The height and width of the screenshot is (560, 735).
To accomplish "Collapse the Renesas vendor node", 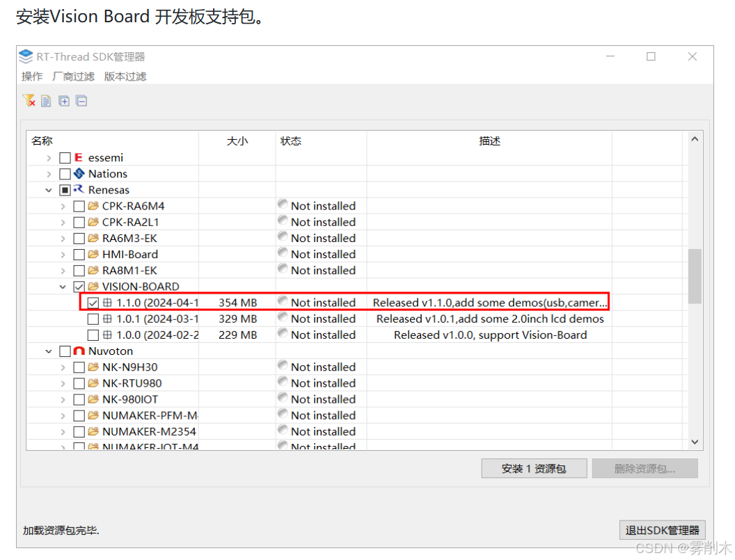I will point(49,190).
